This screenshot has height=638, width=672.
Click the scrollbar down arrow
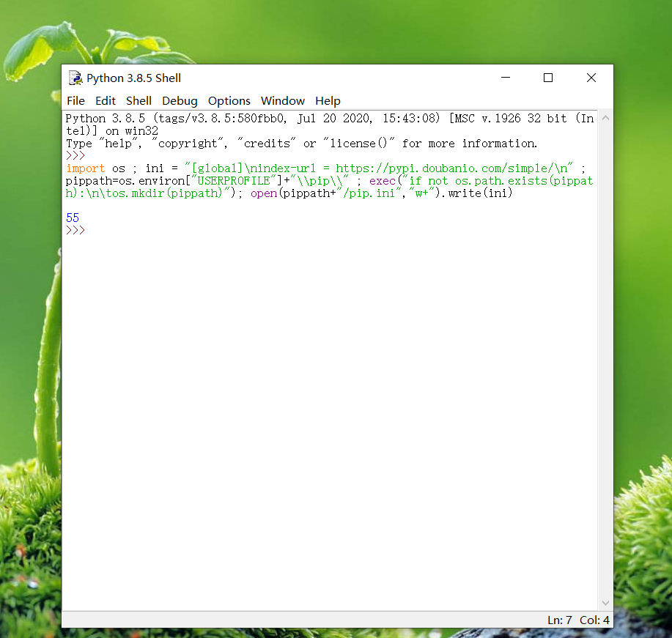pyautogui.click(x=605, y=603)
